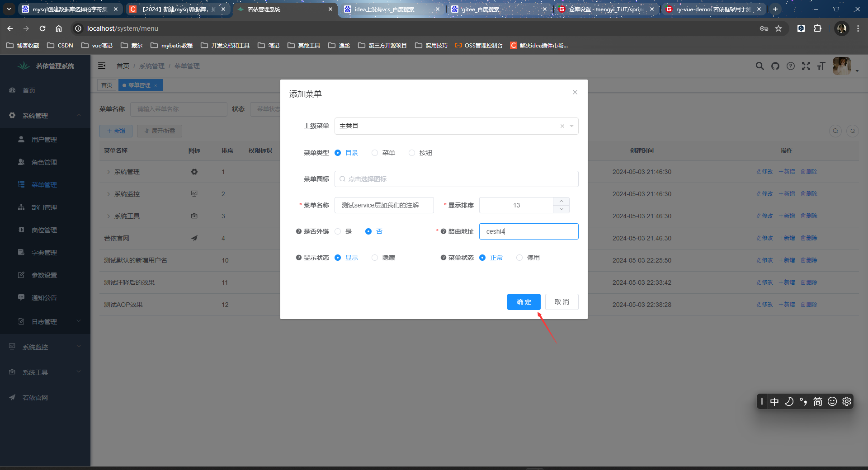868x470 pixels.
Task: Click the 新增 button above the table
Action: 116,131
